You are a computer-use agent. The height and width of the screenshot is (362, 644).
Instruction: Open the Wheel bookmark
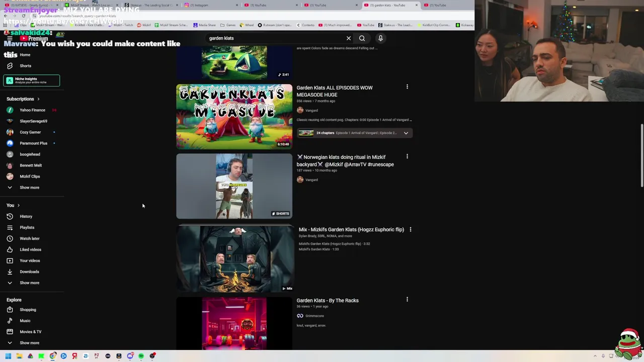(247, 25)
